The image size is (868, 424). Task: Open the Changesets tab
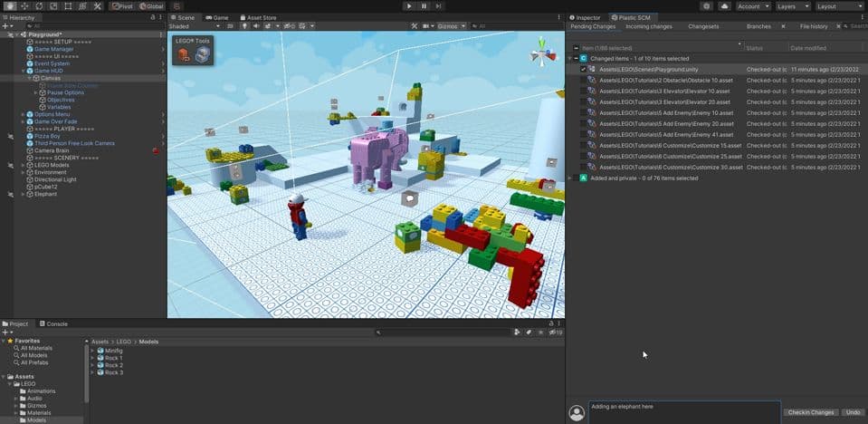tap(702, 26)
